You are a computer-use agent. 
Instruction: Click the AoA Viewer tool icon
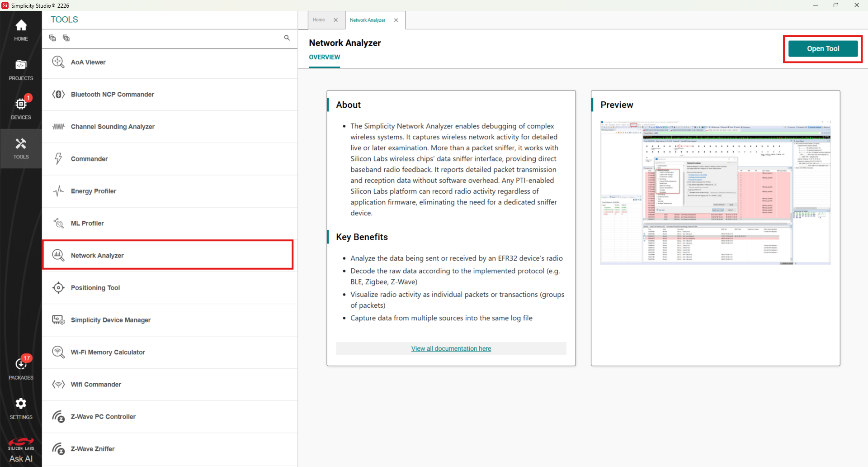point(58,62)
